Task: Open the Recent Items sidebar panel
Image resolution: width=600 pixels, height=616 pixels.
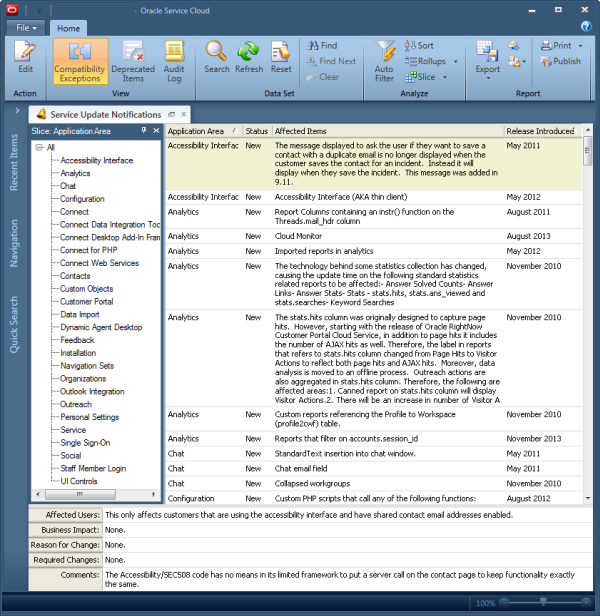Action: [14, 162]
